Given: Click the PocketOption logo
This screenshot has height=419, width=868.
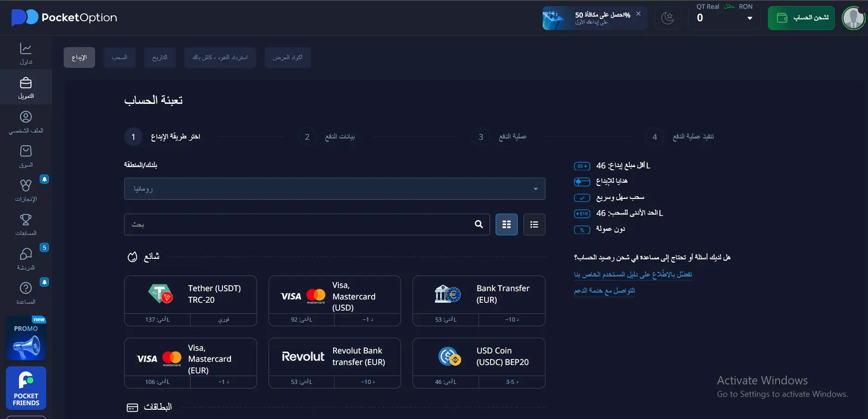Looking at the screenshot, I should click(x=64, y=18).
